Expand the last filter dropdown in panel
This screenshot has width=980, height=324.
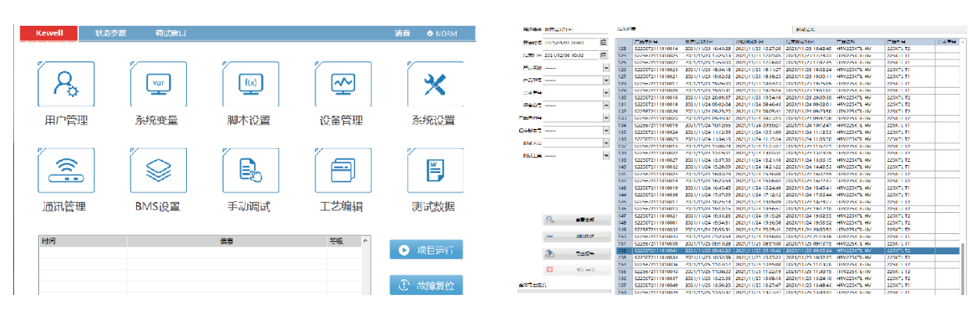(x=606, y=155)
